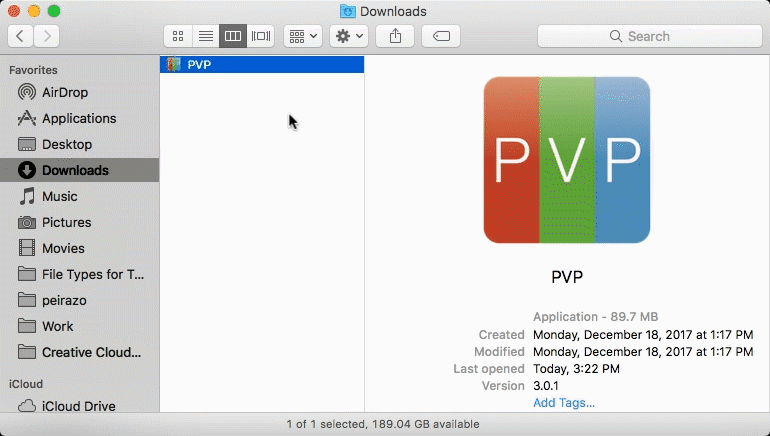
Task: Focus the Search field
Action: (650, 36)
